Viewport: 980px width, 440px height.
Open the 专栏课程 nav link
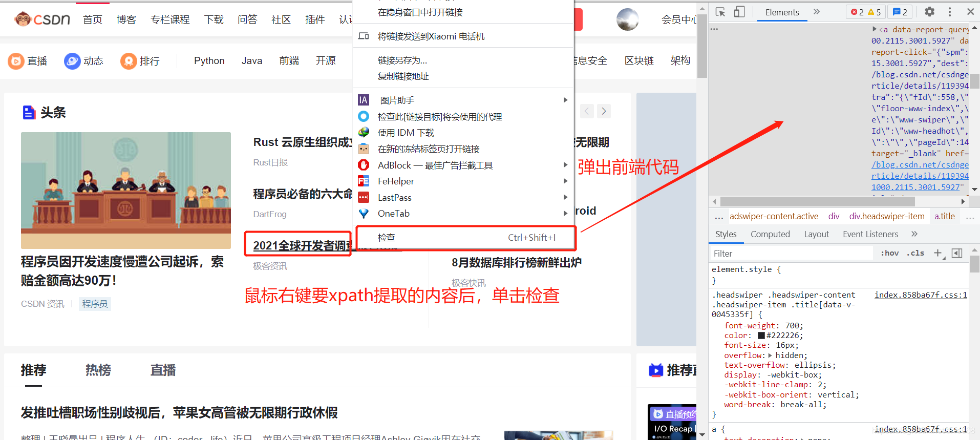pyautogui.click(x=170, y=19)
